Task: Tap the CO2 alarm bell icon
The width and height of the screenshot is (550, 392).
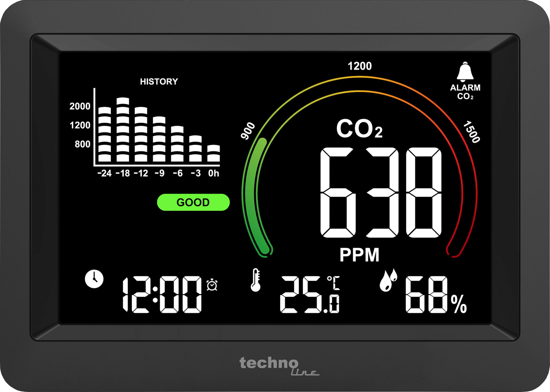Action: coord(465,72)
